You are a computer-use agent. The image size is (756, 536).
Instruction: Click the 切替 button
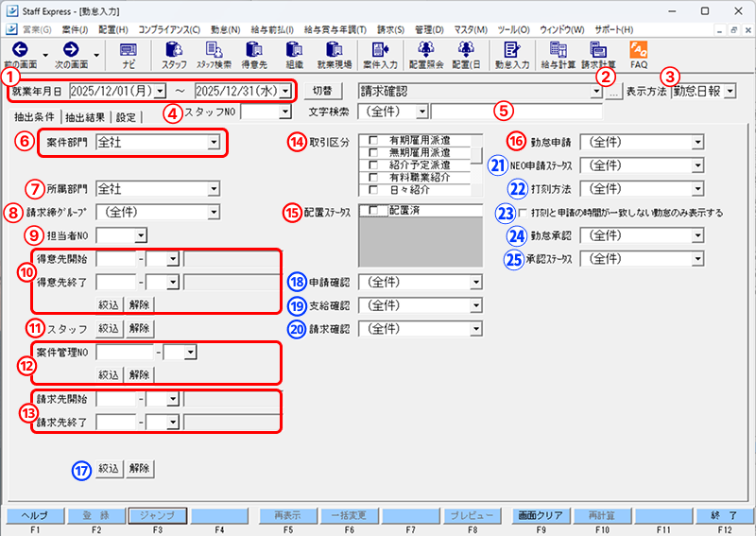pyautogui.click(x=322, y=91)
